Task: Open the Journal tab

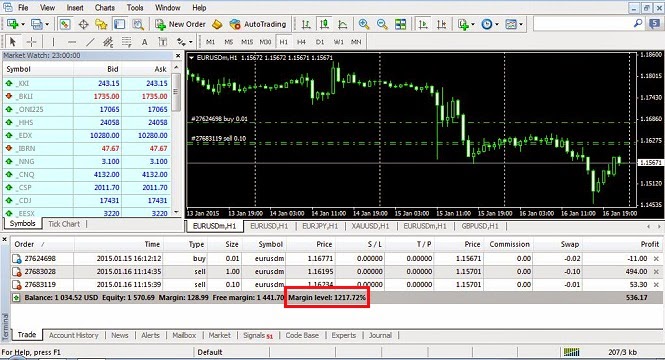Action: coord(380,335)
